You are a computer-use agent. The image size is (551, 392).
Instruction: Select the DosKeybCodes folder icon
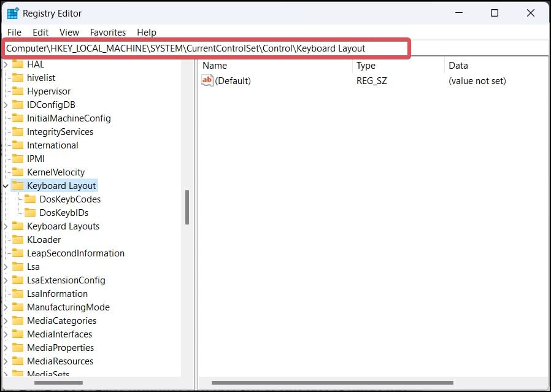pyautogui.click(x=30, y=199)
